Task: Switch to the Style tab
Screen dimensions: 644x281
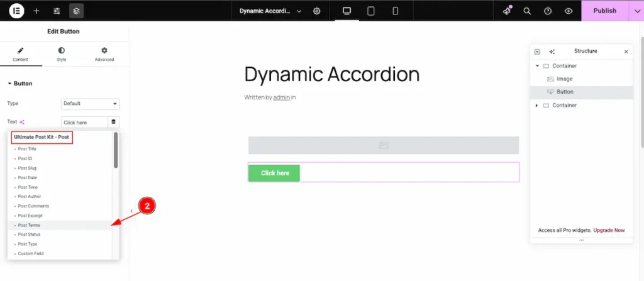Action: tap(61, 53)
